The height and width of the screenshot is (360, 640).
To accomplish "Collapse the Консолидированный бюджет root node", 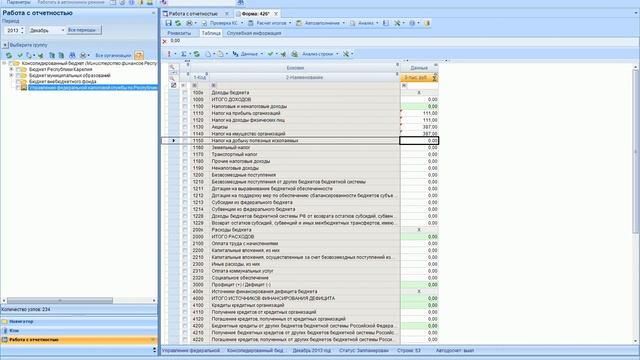I will [4, 63].
